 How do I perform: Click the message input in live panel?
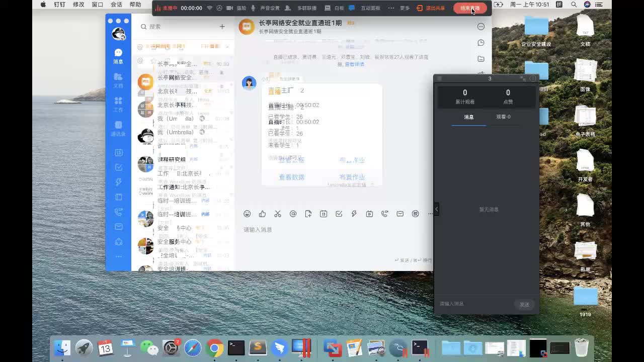coord(473,304)
